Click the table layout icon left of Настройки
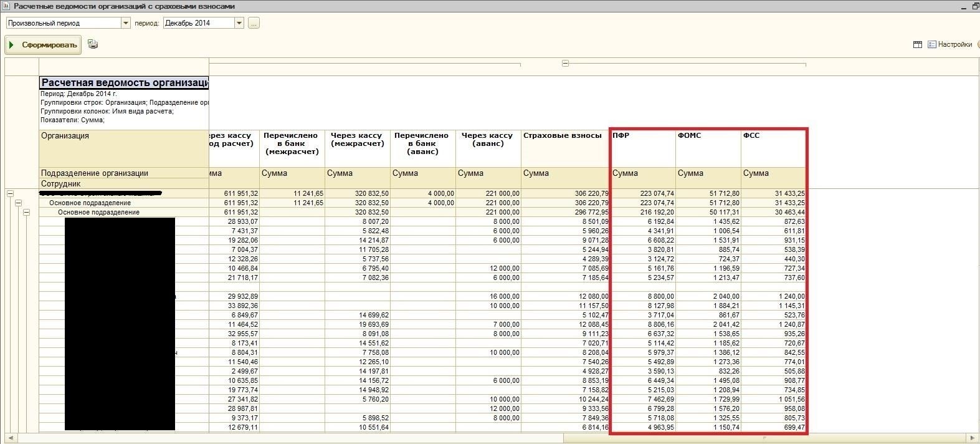 point(917,45)
